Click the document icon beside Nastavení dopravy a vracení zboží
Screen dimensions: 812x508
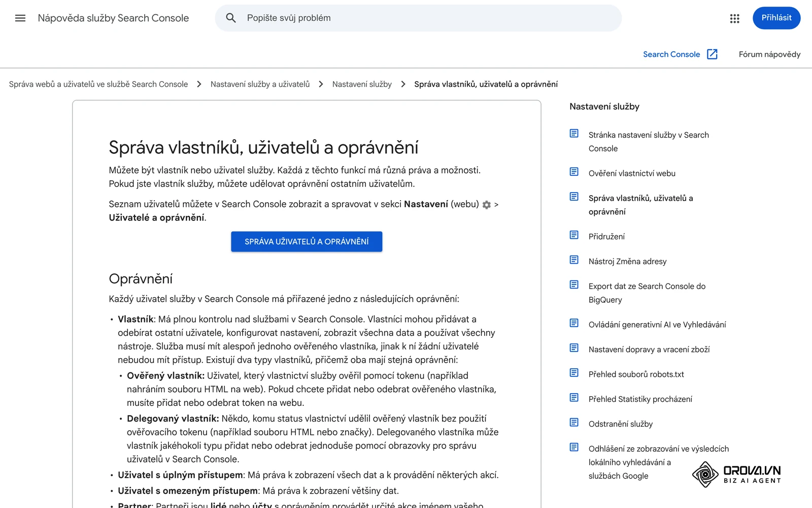[x=574, y=347]
